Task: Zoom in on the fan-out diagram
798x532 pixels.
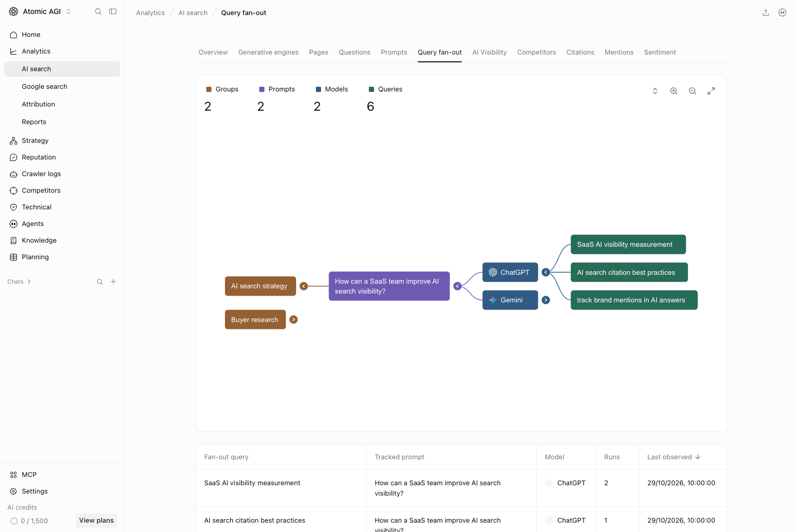Action: pos(674,91)
